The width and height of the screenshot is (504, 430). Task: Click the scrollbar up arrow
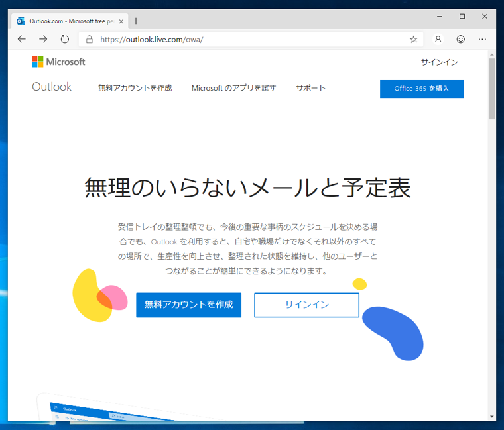tap(491, 54)
